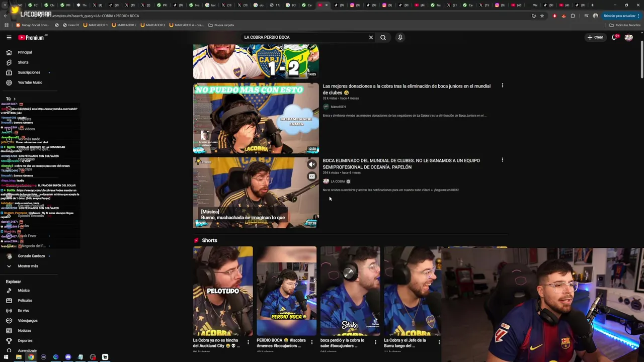Start voice search with the microphone icon
Screen dimensions: 644x362
tap(400, 37)
